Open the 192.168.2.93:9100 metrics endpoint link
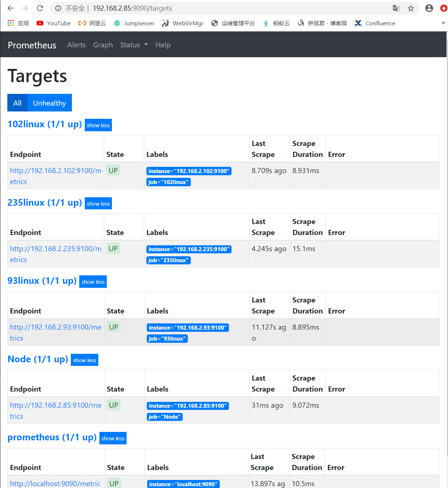Image resolution: width=448 pixels, height=488 pixels. click(x=55, y=333)
